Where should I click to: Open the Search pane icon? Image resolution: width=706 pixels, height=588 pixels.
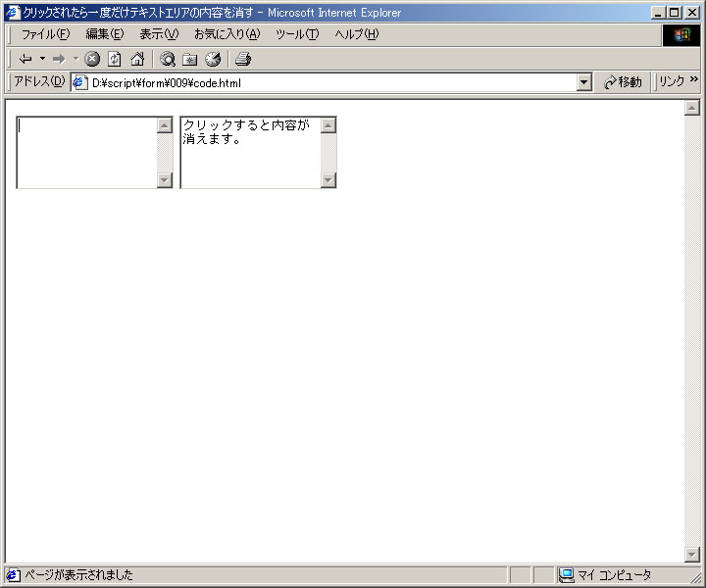[168, 59]
